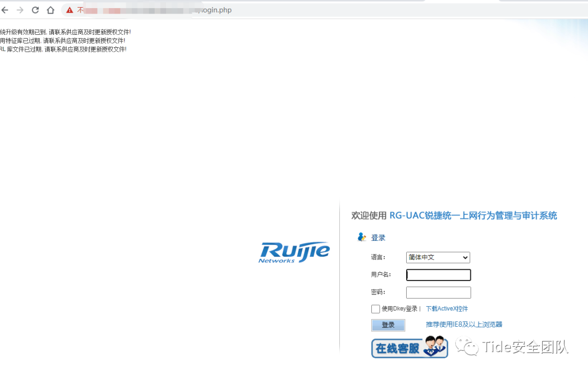Image resolution: width=588 pixels, height=373 pixels.
Task: Click the RG-UAC锐捷统一上网行为管理与审计系统 title
Action: coord(473,216)
